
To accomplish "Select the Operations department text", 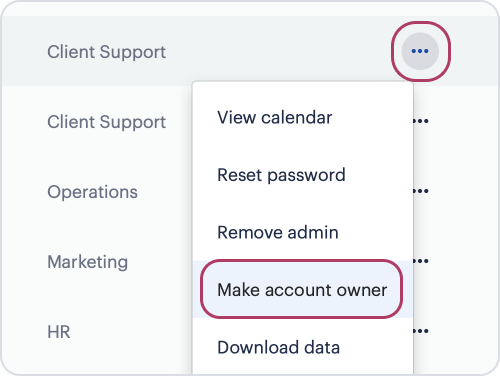I will point(92,192).
